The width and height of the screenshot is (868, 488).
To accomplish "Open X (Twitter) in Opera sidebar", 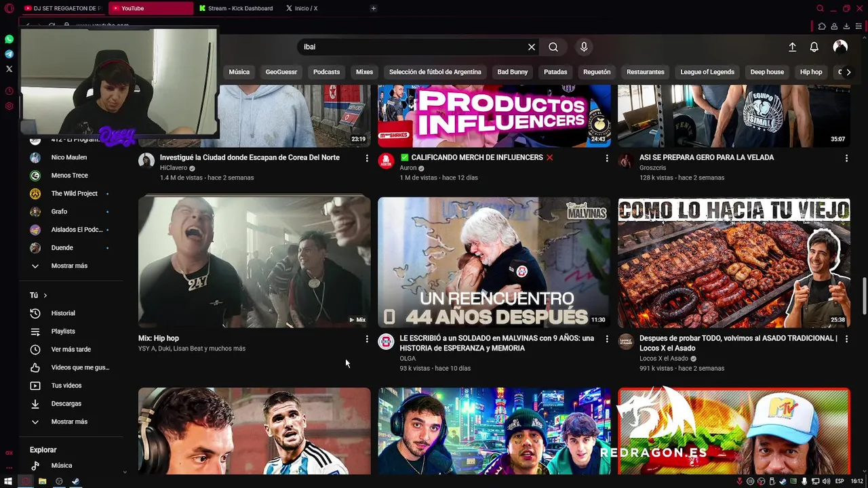I will click(x=9, y=68).
